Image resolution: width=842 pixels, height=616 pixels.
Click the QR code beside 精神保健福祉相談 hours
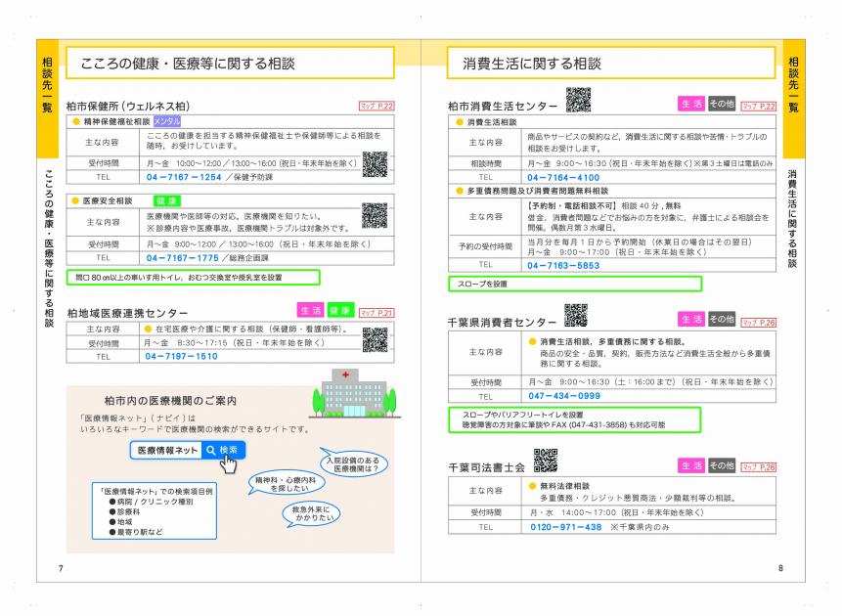tap(375, 164)
